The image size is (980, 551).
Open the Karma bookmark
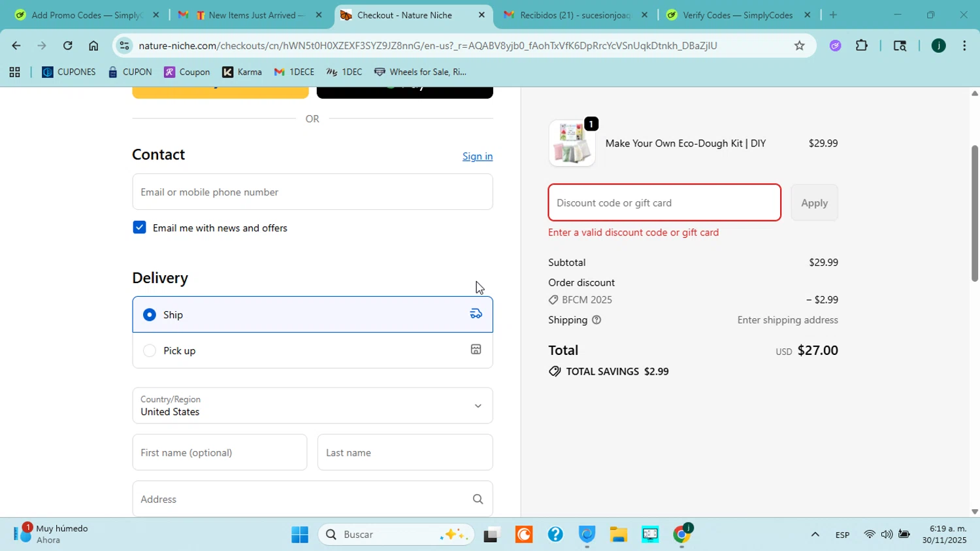point(242,72)
